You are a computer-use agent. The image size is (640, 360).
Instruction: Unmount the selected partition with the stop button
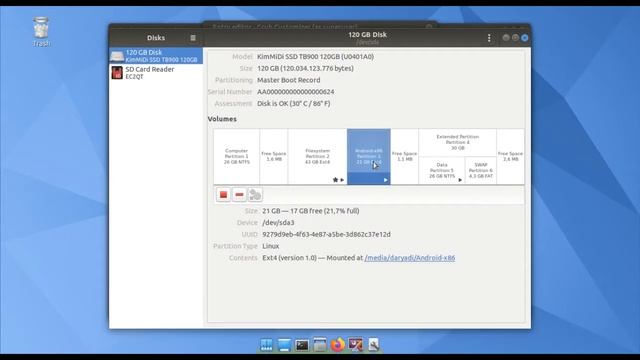click(x=223, y=195)
